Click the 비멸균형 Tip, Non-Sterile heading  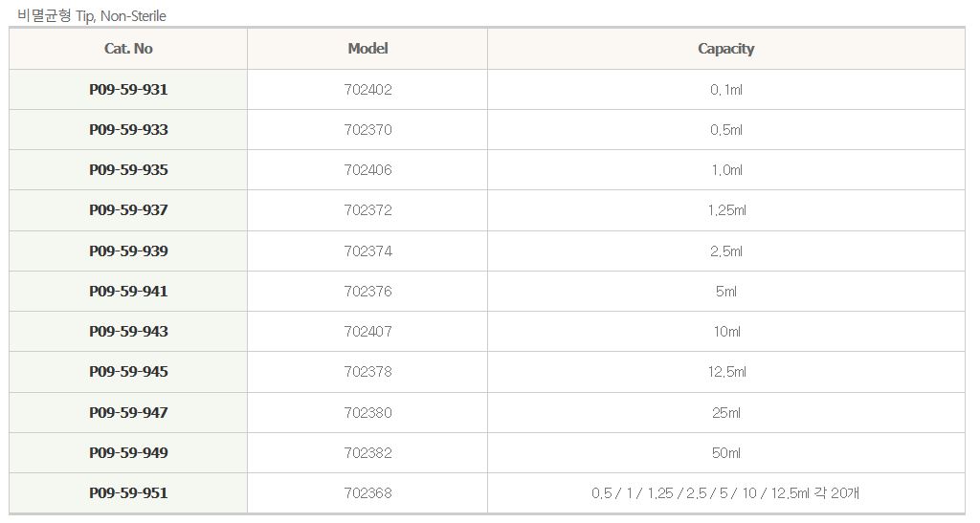(x=92, y=16)
